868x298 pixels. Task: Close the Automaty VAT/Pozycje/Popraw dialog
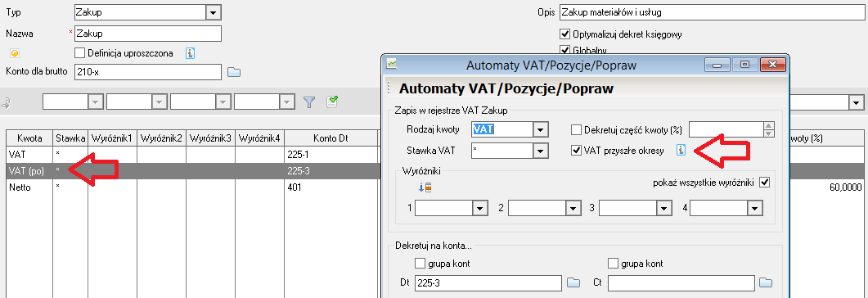coord(773,65)
